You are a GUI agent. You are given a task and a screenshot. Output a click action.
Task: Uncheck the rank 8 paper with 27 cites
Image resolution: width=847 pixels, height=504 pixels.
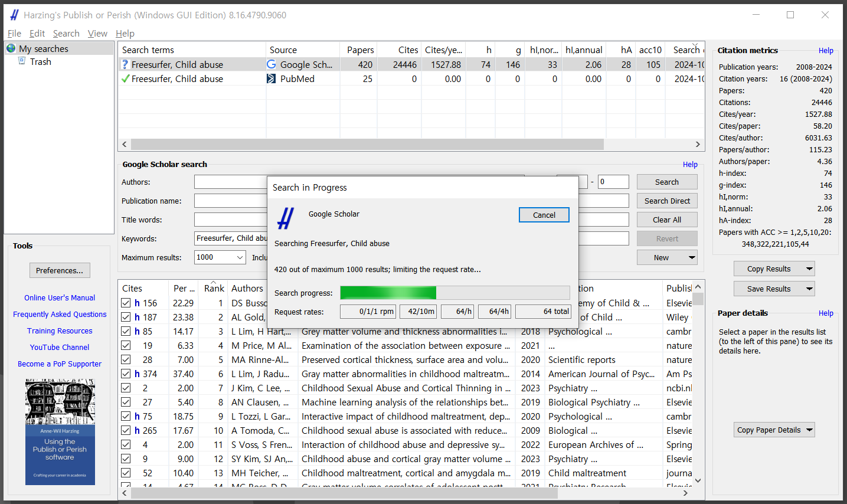tap(126, 402)
